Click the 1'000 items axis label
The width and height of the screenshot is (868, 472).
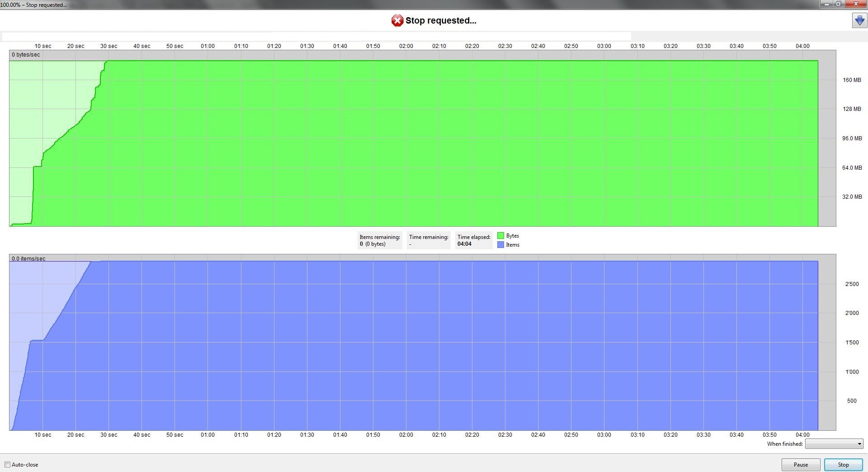[x=852, y=372]
